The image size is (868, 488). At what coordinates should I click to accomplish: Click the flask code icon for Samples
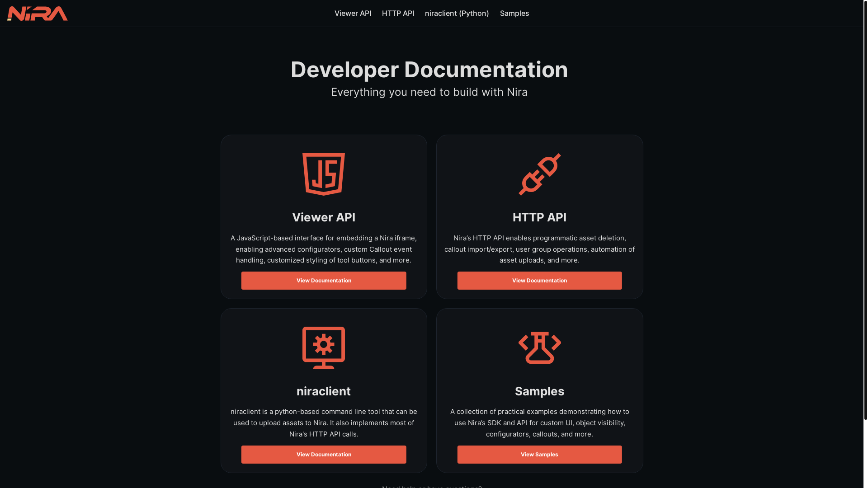[540, 348]
